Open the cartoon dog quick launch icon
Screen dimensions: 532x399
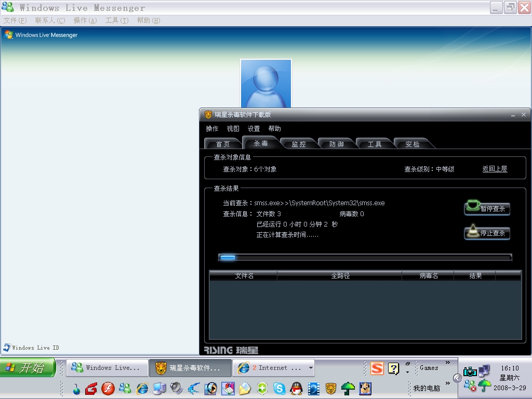(x=365, y=389)
